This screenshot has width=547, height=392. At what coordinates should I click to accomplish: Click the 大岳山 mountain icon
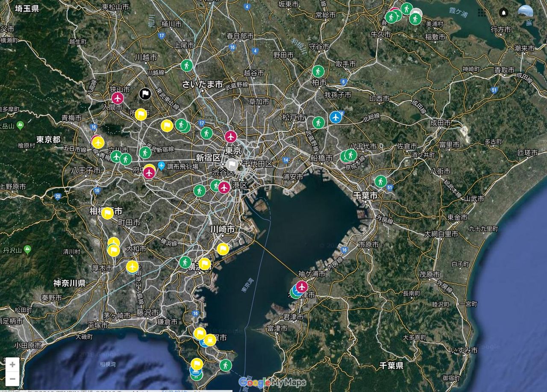coord(20,126)
